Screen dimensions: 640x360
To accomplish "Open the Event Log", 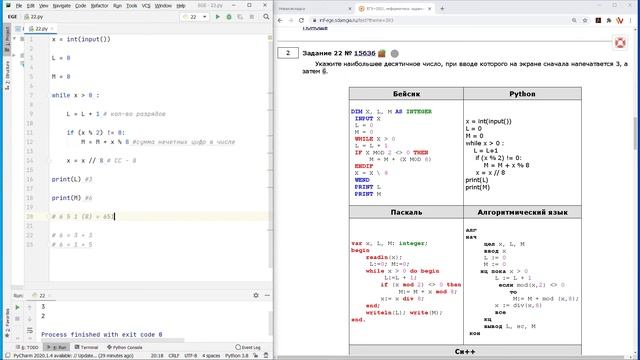I will 248,347.
